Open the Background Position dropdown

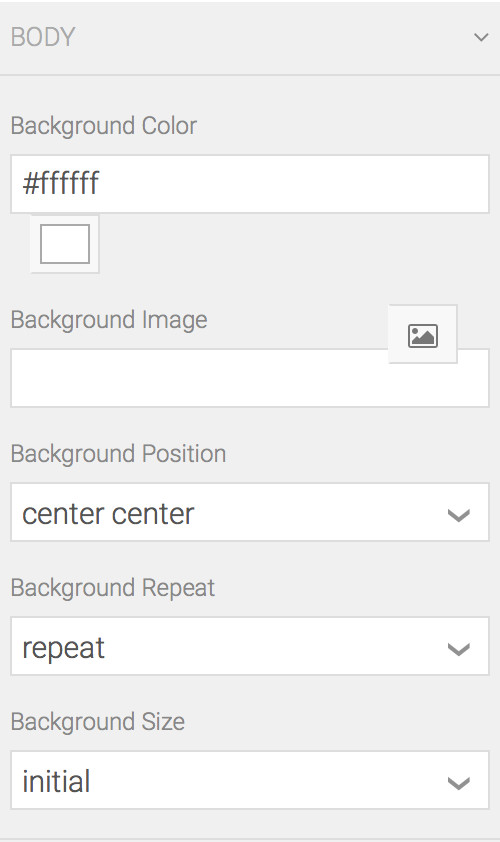pyautogui.click(x=250, y=512)
